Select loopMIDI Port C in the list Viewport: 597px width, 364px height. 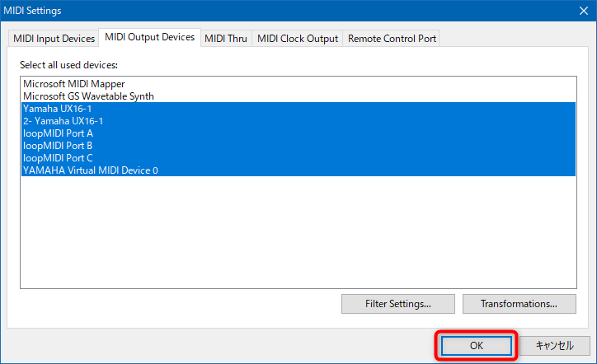pyautogui.click(x=298, y=158)
